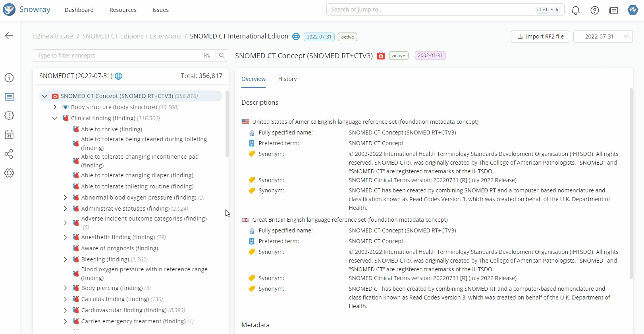The height and width of the screenshot is (334, 644).
Task: Collapse the SNOMED CT Concept root node
Action: (x=44, y=96)
